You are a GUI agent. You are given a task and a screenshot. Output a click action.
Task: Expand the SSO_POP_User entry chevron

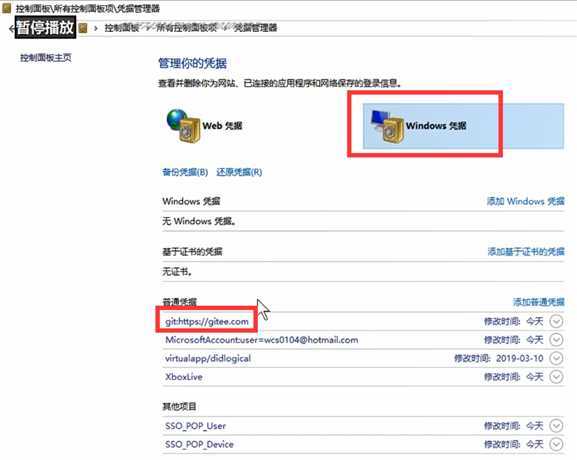pos(556,426)
